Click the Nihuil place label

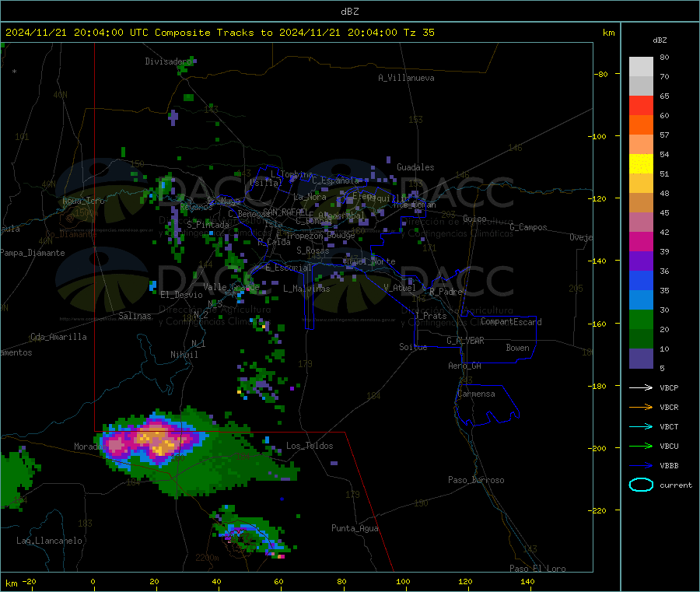click(x=184, y=355)
